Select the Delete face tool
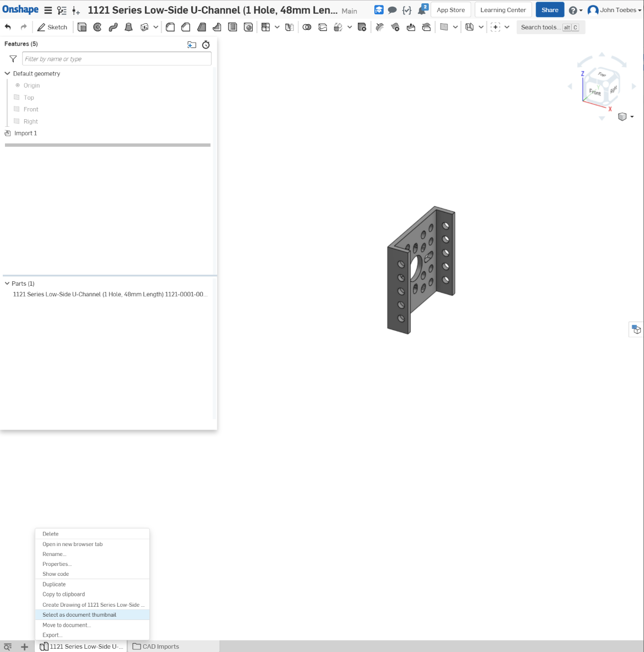 [x=395, y=27]
